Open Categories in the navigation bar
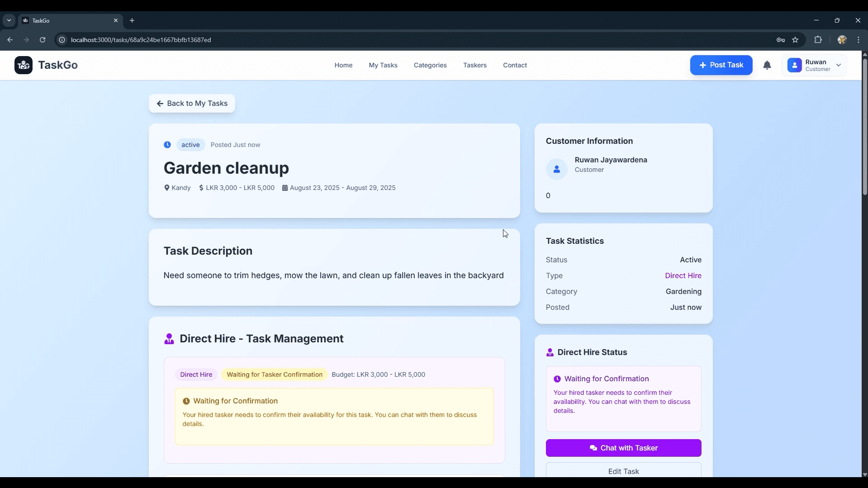 click(x=430, y=65)
